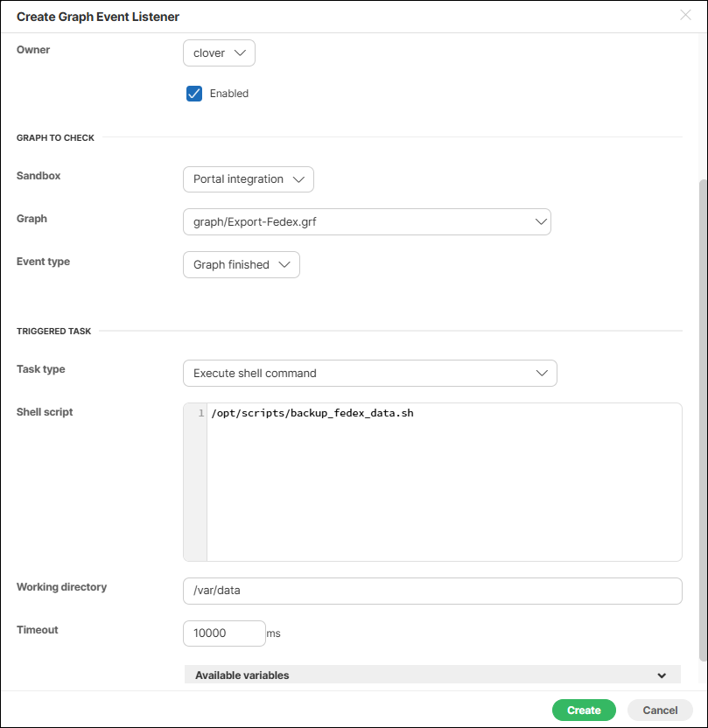Open the Owner dropdown showing clover
Viewport: 708px width, 728px height.
coord(219,53)
